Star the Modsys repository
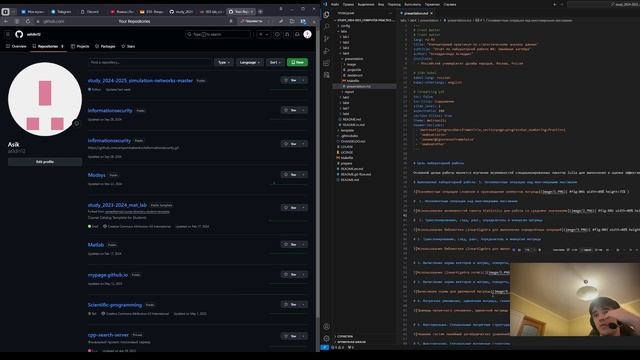Screen dimensions: 640x360 290,175
